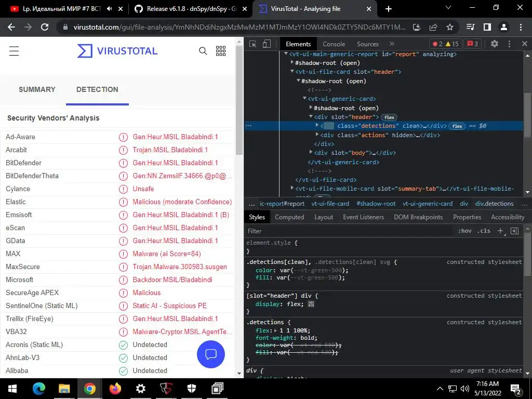Open Firefox from the taskbar
Screen dimensions: 532x399
115,389
